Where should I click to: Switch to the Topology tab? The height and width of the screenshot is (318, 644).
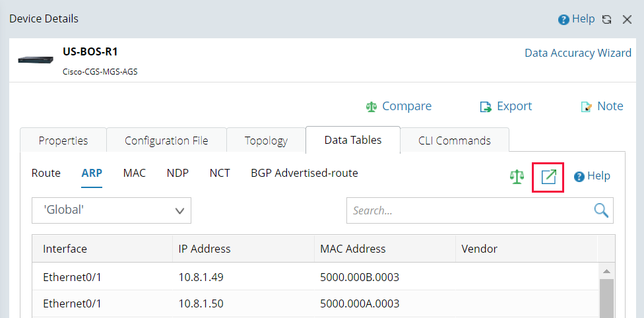pyautogui.click(x=266, y=141)
